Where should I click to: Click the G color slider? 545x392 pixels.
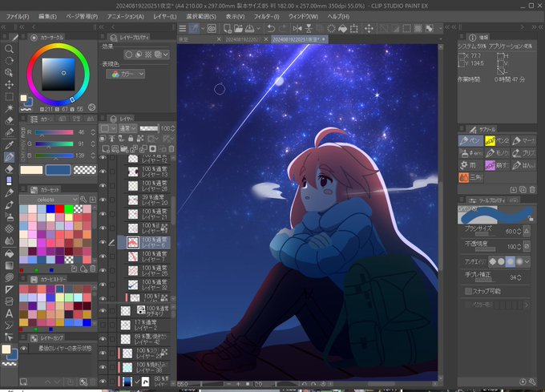(54, 143)
